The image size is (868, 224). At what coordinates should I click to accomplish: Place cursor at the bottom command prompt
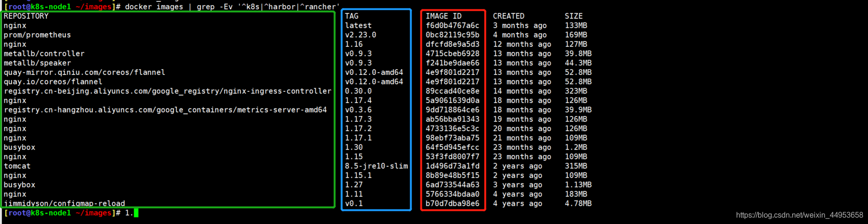coord(136,213)
